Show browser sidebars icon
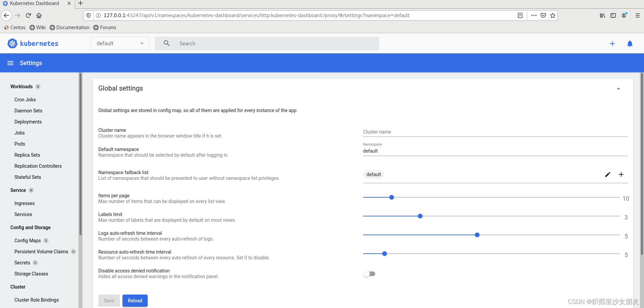 coord(613,15)
